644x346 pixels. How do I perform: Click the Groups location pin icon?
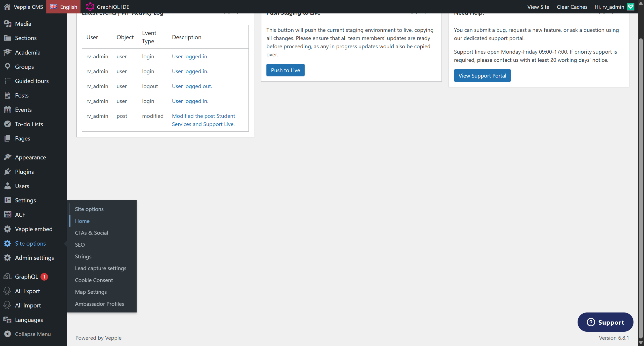pyautogui.click(x=8, y=67)
